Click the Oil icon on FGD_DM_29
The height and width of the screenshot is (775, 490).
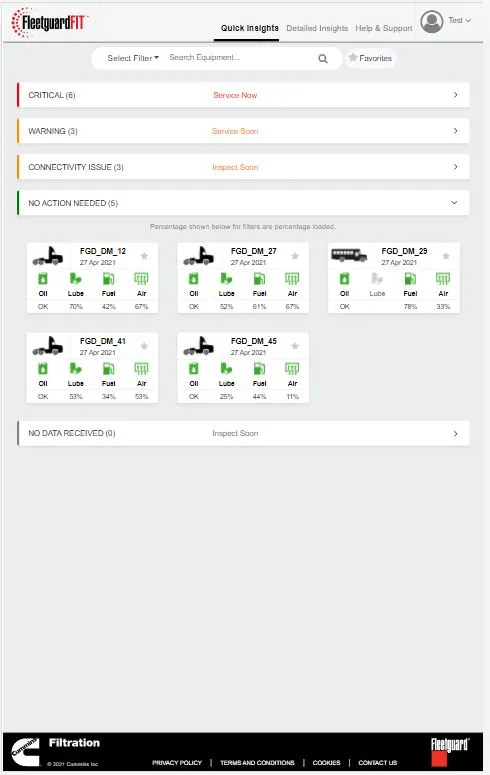345,279
